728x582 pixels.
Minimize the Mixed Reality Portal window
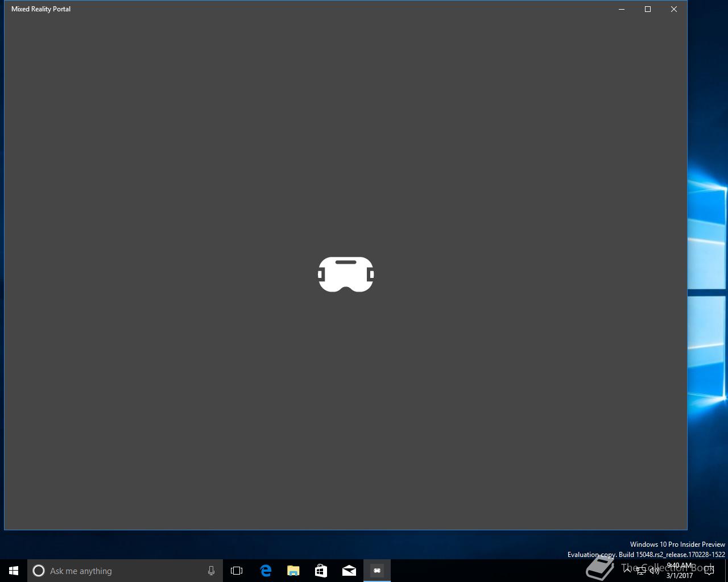click(x=622, y=9)
